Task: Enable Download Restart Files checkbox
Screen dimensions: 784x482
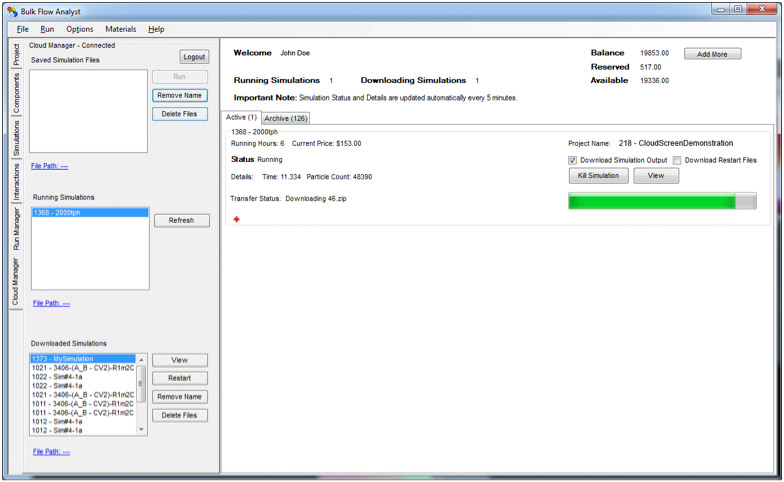Action: [677, 160]
